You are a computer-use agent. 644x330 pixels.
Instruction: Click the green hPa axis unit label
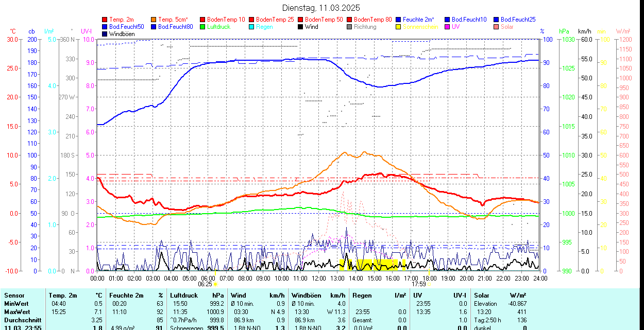564,31
